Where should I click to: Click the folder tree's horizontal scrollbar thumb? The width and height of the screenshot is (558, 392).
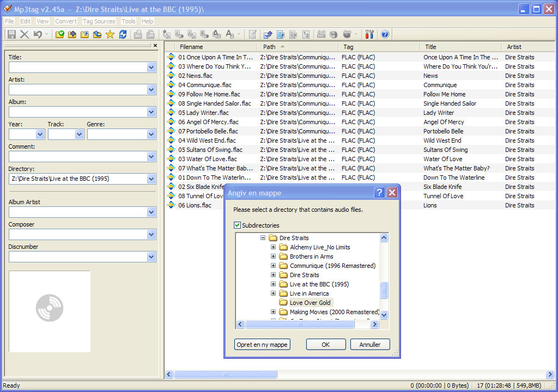click(x=300, y=324)
